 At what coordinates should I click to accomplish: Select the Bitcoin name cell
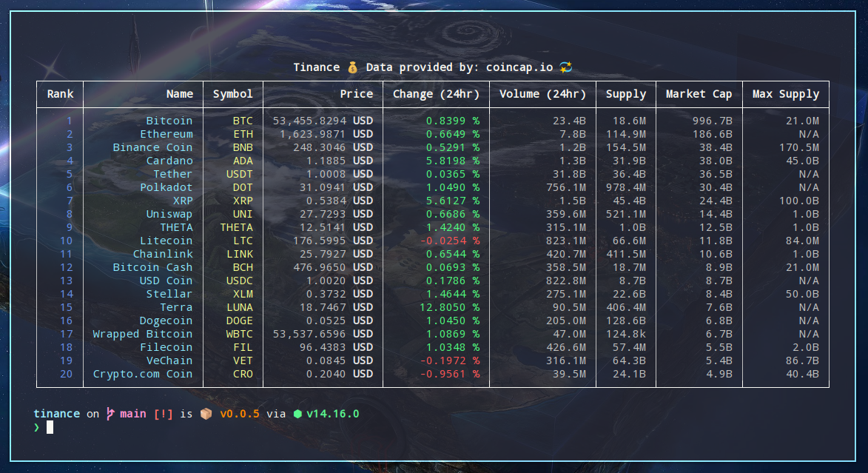[x=169, y=121]
